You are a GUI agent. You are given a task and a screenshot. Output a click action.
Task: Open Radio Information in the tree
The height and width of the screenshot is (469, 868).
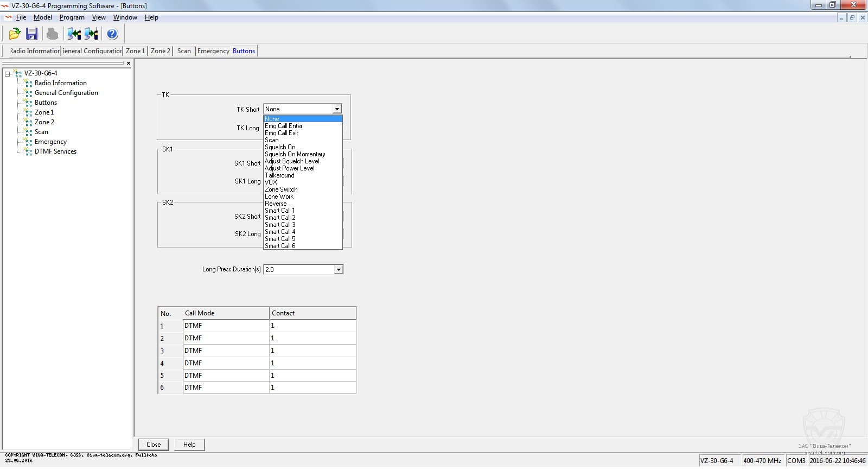coord(60,83)
